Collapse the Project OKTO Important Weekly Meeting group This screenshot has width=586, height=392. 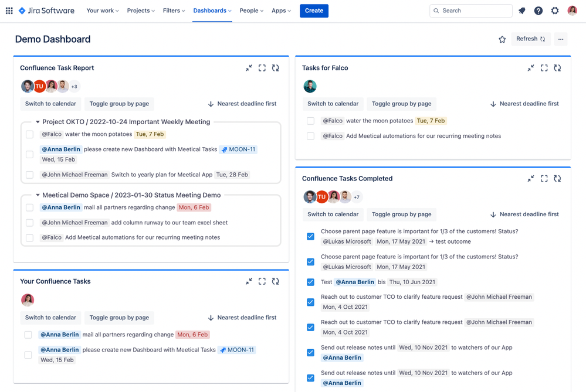pyautogui.click(x=38, y=122)
